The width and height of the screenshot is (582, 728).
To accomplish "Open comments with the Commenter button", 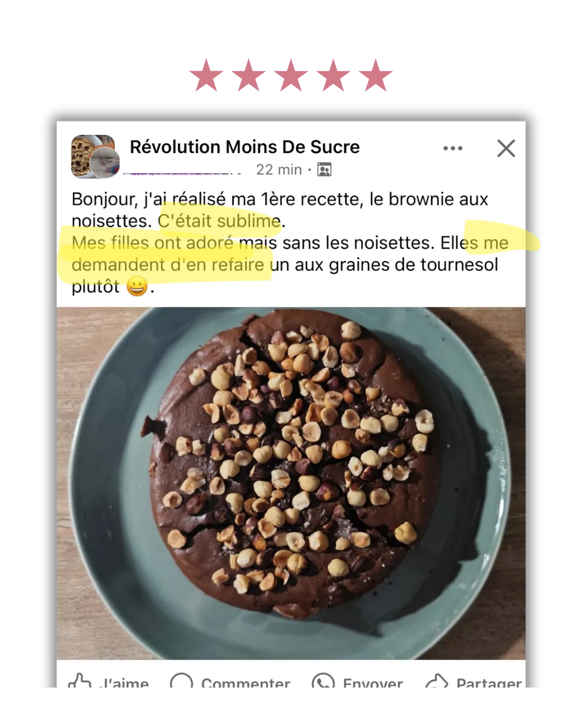I will click(x=246, y=683).
